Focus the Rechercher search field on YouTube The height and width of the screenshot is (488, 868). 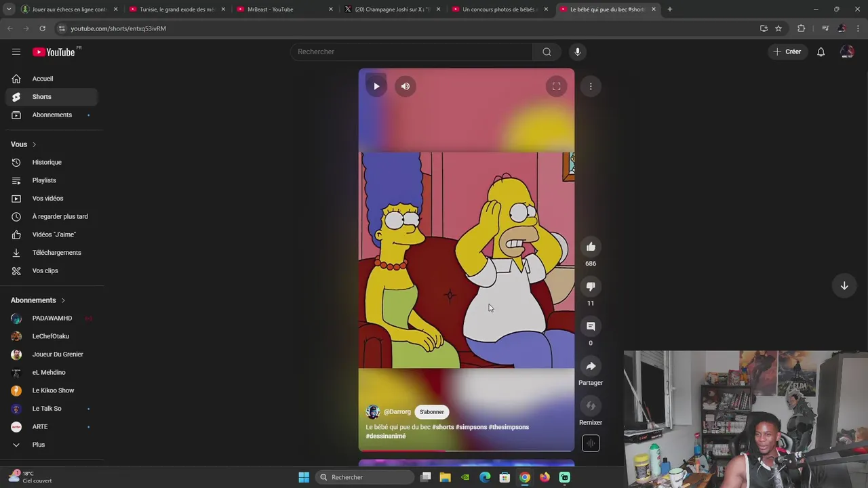point(412,52)
